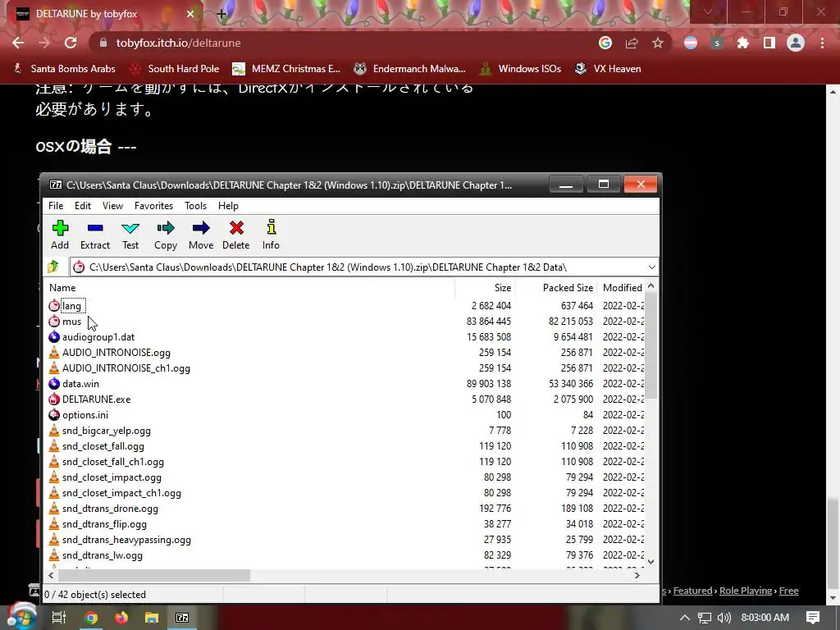Sort list by the Size column header
Screen dimensions: 840x630
click(x=486, y=288)
